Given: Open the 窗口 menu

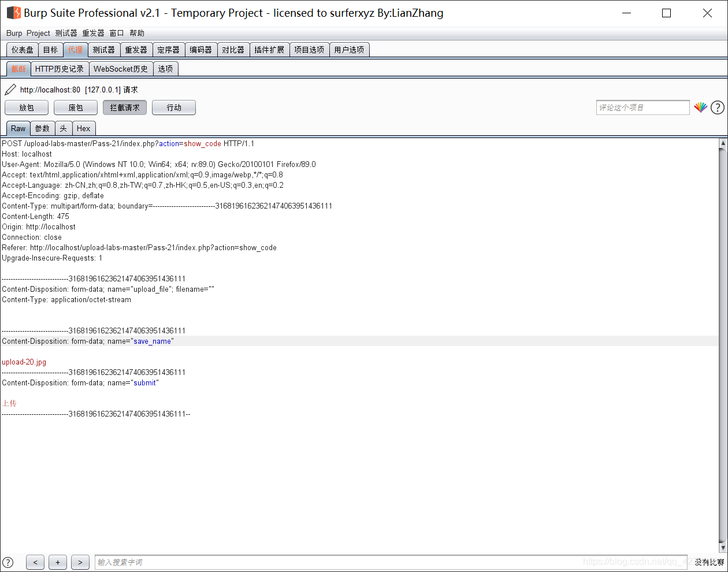Looking at the screenshot, I should (x=117, y=33).
